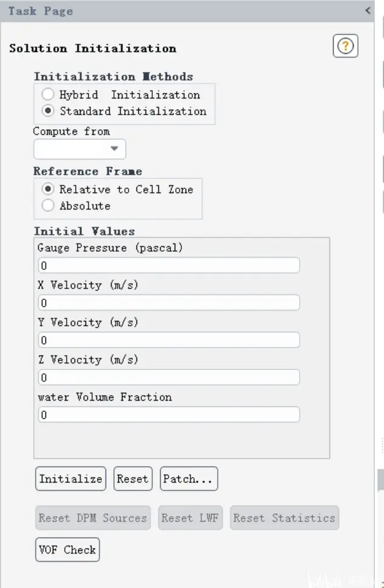This screenshot has width=384, height=588.
Task: Select Hybrid Initialization radio button
Action: tap(48, 94)
